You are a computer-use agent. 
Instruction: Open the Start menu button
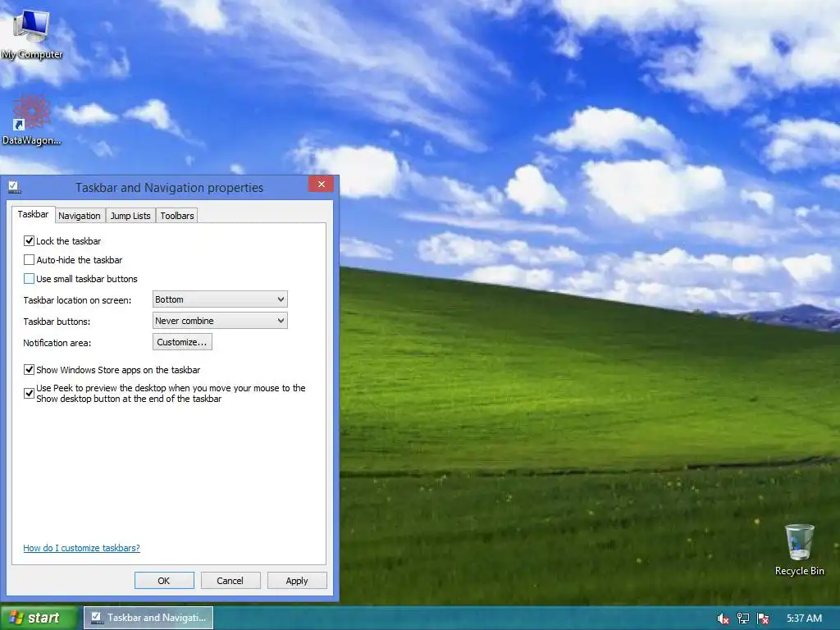click(39, 618)
